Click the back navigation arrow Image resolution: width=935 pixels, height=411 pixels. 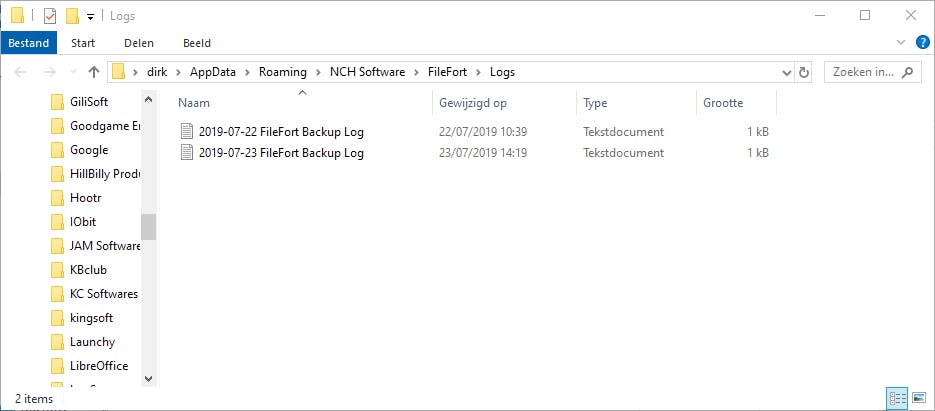(22, 72)
